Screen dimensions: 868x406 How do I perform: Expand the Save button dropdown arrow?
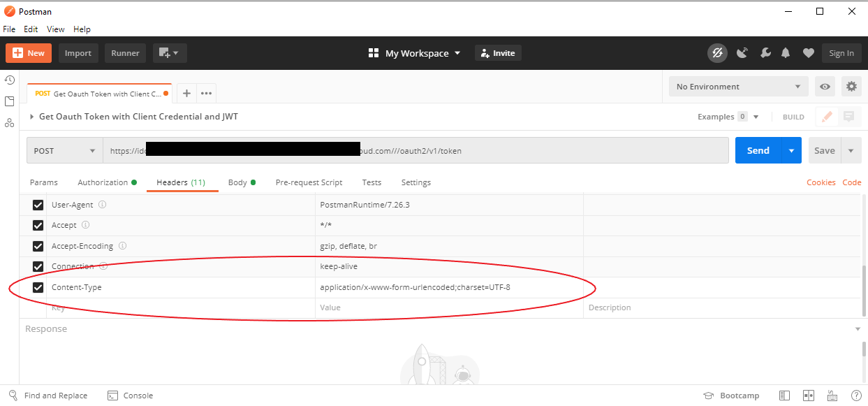[851, 150]
